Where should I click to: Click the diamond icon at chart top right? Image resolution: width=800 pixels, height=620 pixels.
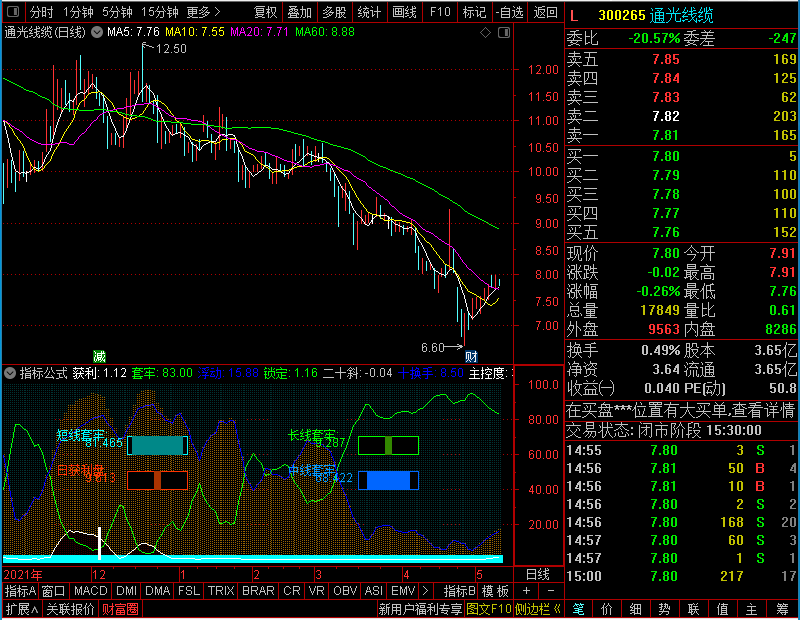[x=485, y=33]
